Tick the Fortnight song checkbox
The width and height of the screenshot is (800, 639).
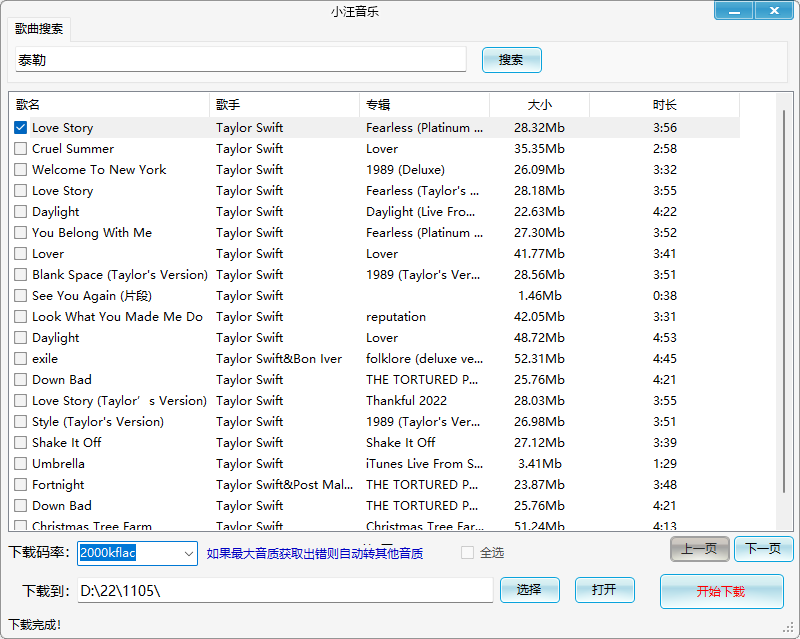pyautogui.click(x=20, y=484)
